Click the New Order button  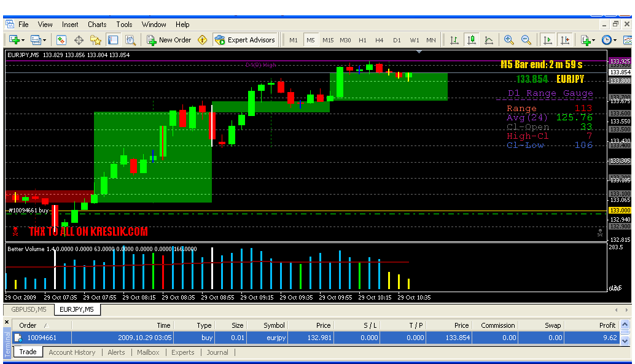click(169, 40)
